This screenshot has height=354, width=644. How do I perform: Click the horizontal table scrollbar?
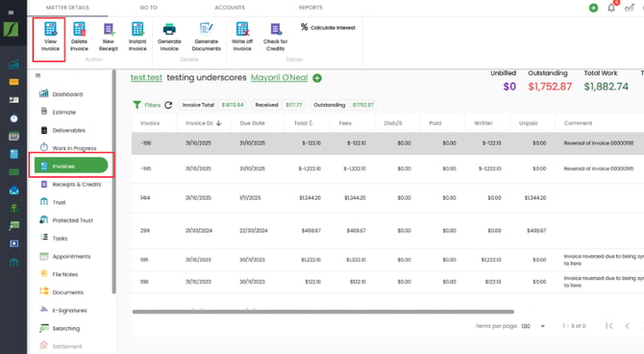click(323, 312)
